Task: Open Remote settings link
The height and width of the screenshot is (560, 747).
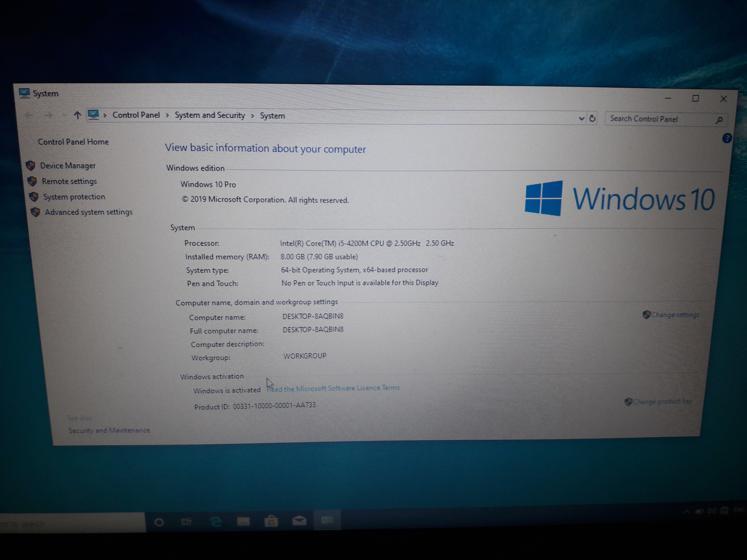Action: pyautogui.click(x=69, y=181)
